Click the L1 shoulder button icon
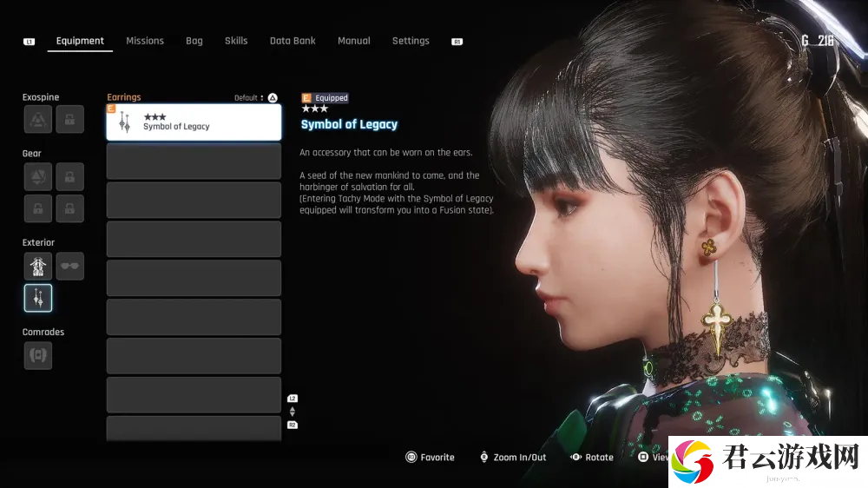Image resolution: width=868 pixels, height=488 pixels. (29, 42)
